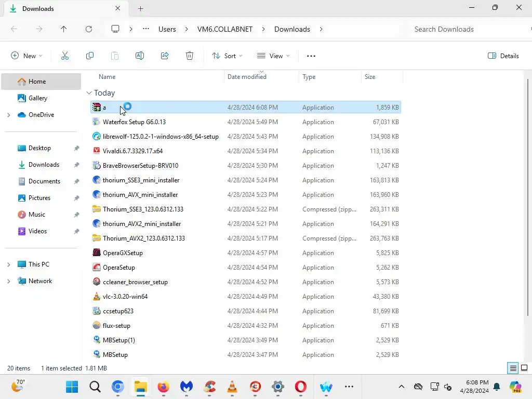This screenshot has width=532, height=399.
Task: Open the View dropdown
Action: pyautogui.click(x=273, y=56)
